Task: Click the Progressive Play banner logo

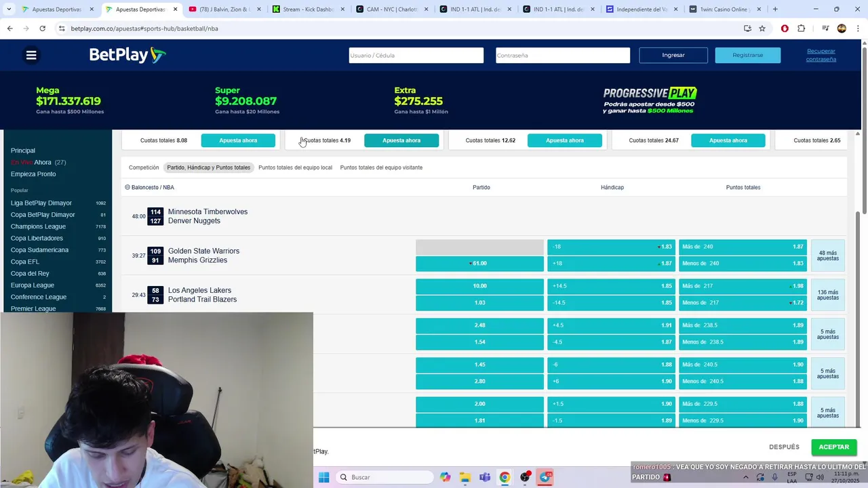Action: 650,100
